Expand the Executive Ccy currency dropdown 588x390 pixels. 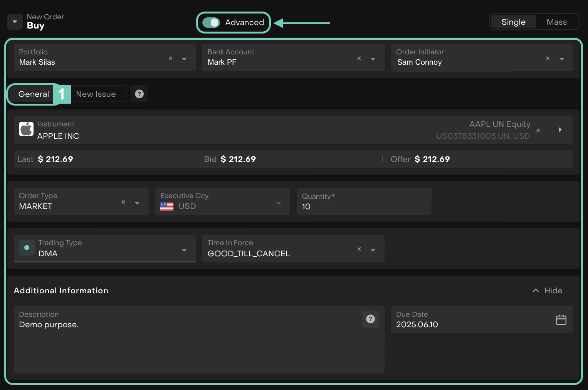(279, 203)
